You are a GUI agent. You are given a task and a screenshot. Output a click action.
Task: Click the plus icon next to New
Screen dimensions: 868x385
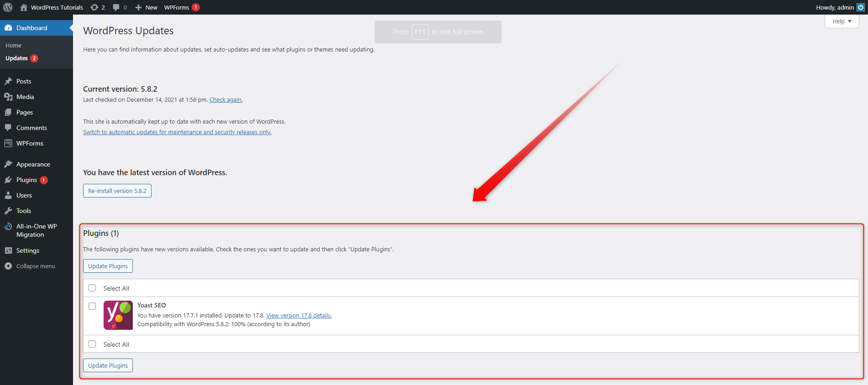[138, 7]
